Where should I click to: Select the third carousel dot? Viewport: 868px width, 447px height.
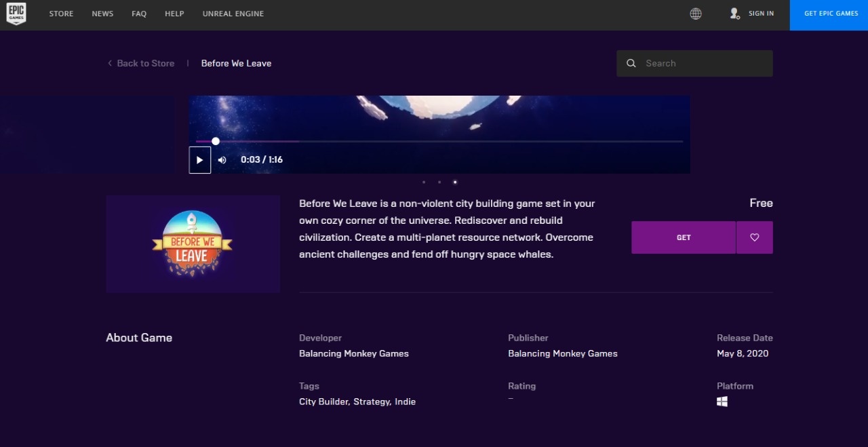click(455, 182)
